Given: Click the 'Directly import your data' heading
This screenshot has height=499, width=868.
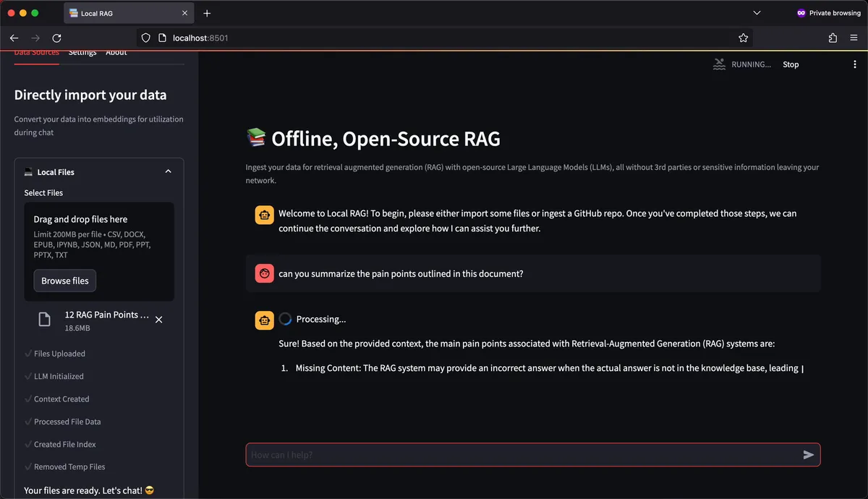Looking at the screenshot, I should coord(90,95).
